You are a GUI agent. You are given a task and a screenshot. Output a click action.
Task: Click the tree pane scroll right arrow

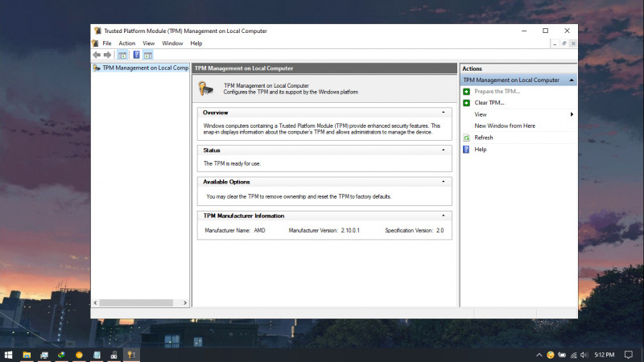[185, 303]
